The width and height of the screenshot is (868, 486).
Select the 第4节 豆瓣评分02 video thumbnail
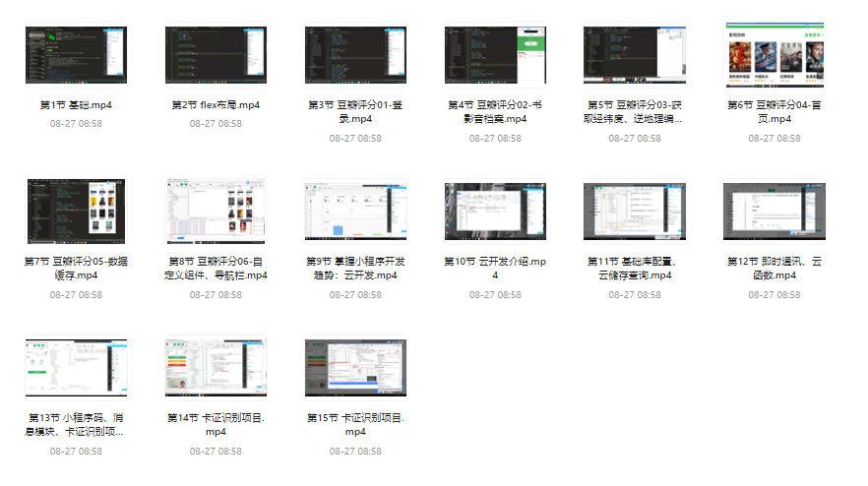tap(495, 55)
